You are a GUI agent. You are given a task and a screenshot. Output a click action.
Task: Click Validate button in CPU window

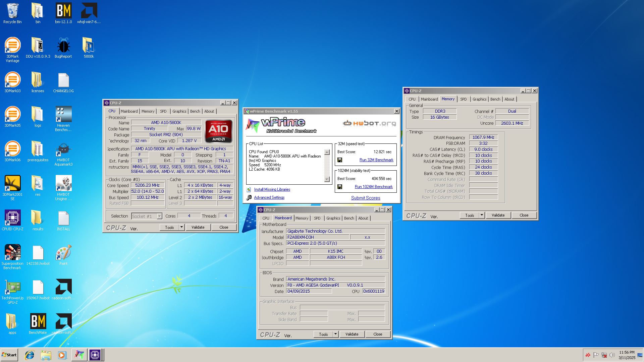pos(198,227)
